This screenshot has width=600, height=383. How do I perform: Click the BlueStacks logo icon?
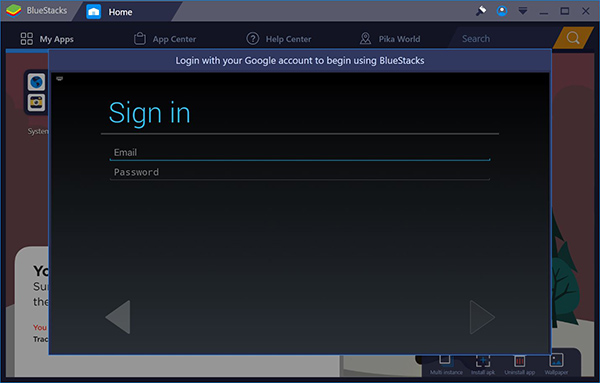tap(13, 11)
